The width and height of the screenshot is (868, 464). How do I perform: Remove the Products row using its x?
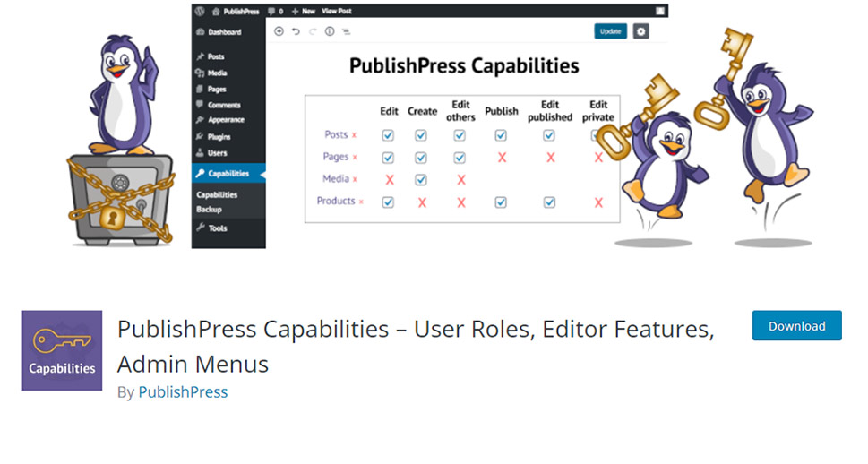[x=361, y=202]
